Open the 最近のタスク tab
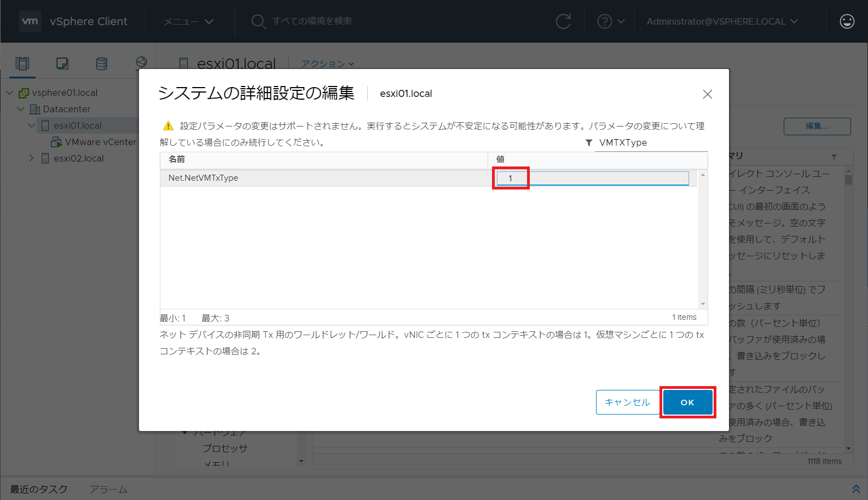The height and width of the screenshot is (500, 868). coord(39,489)
